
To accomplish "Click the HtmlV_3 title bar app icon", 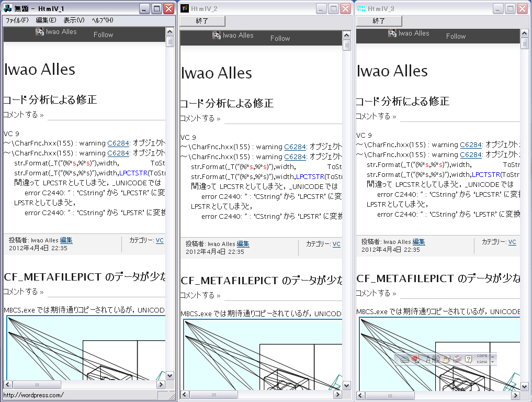I will point(361,8).
